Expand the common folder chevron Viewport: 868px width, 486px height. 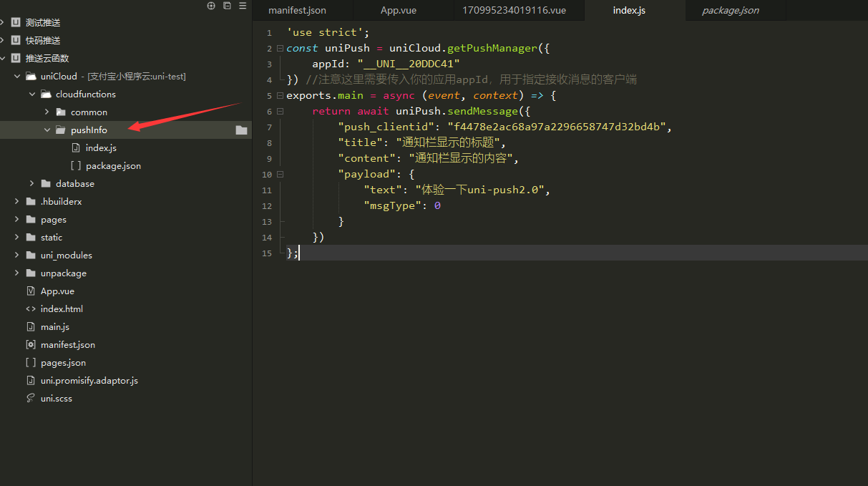tap(47, 112)
